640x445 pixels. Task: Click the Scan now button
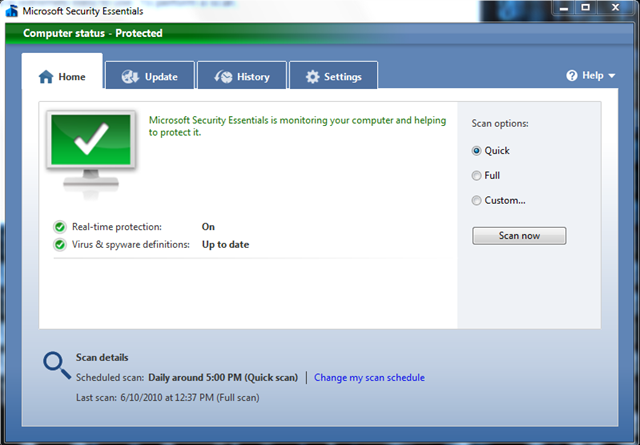click(519, 236)
